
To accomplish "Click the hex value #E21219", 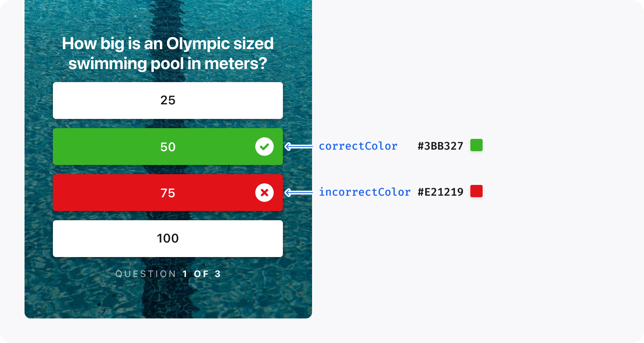I will (441, 192).
